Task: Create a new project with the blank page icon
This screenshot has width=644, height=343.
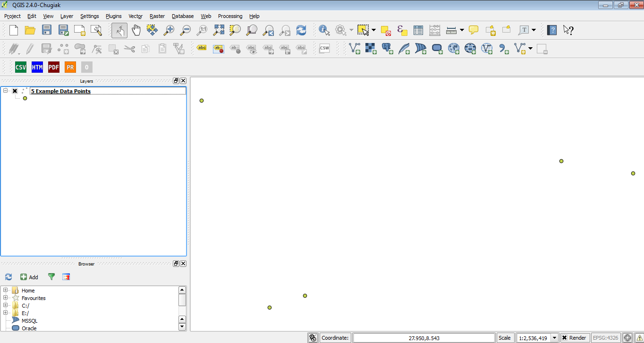Action: click(x=14, y=30)
